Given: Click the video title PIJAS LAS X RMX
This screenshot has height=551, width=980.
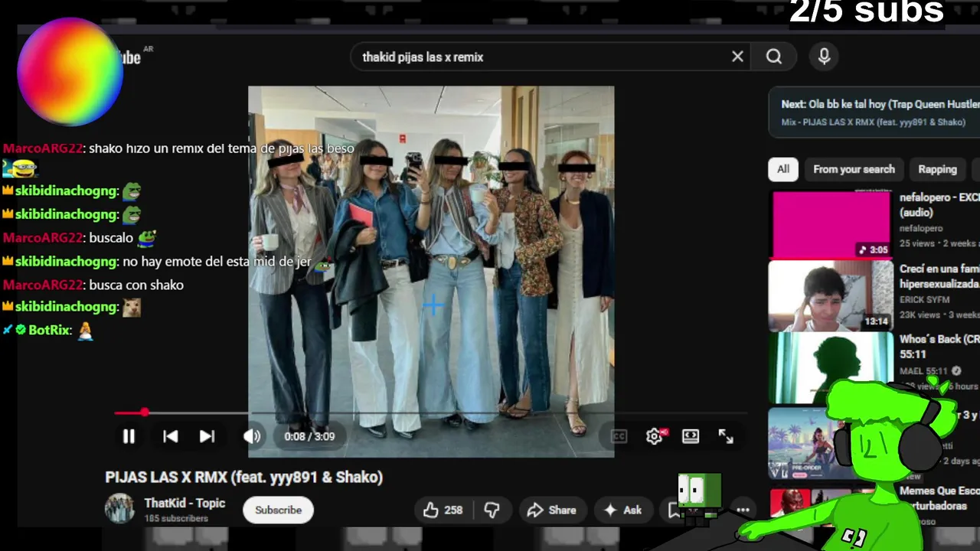Looking at the screenshot, I should click(243, 477).
